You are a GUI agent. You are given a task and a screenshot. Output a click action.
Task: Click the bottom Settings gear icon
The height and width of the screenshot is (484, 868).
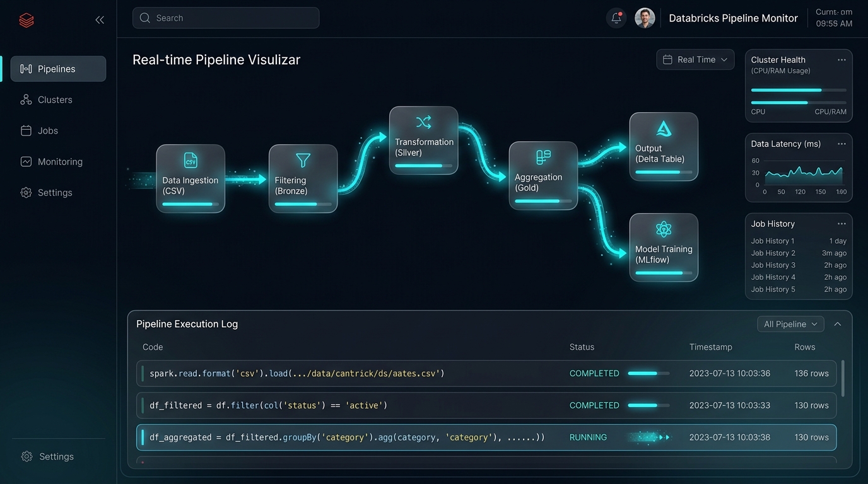[x=26, y=456]
